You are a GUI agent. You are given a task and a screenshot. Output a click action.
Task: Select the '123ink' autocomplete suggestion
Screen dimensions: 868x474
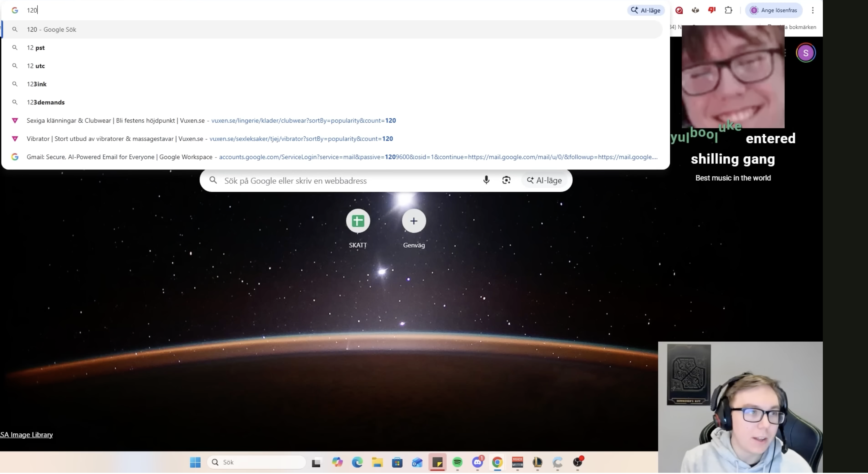(x=37, y=84)
